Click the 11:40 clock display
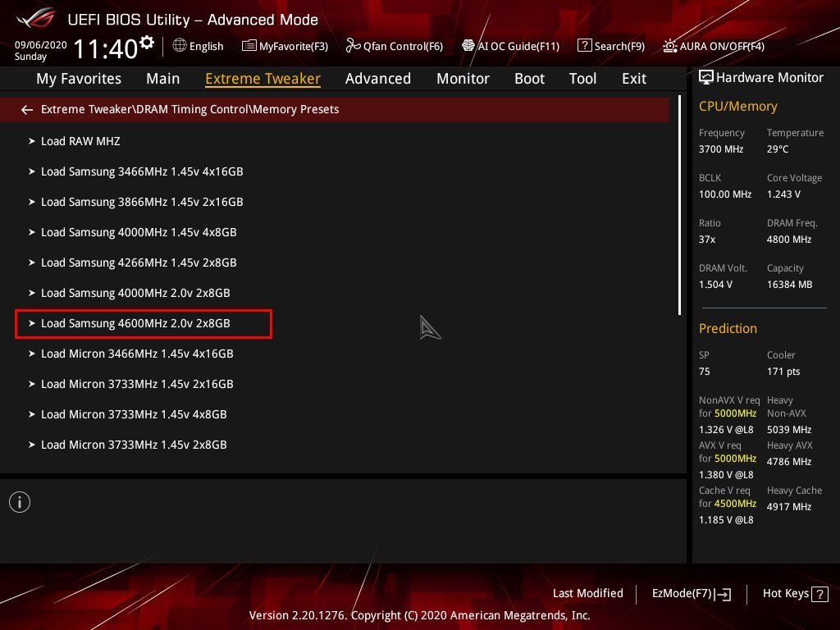The width and height of the screenshot is (840, 630). 106,48
